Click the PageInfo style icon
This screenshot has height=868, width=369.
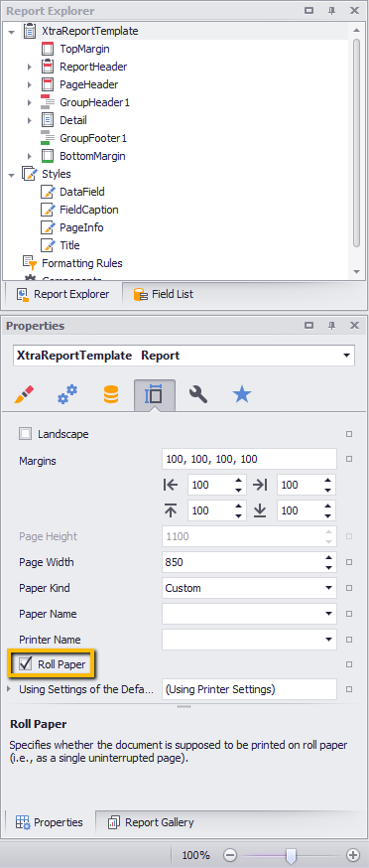point(49,227)
